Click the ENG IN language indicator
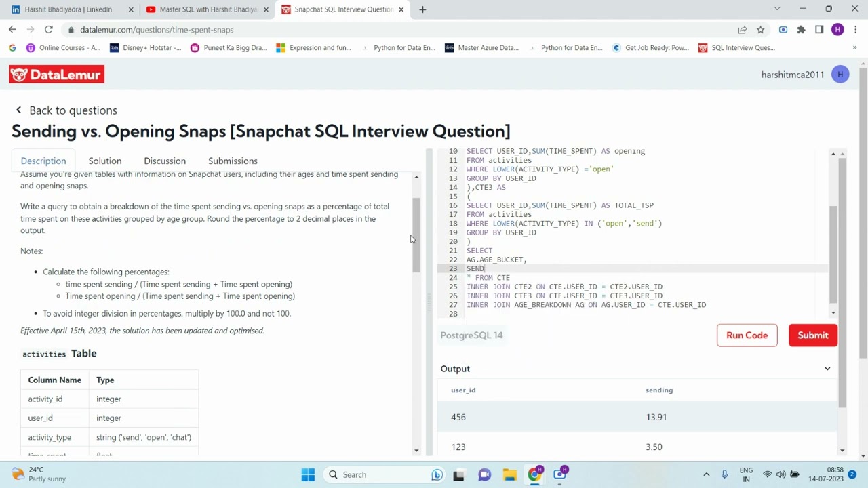Screen dimensions: 868x488 pyautogui.click(x=746, y=474)
